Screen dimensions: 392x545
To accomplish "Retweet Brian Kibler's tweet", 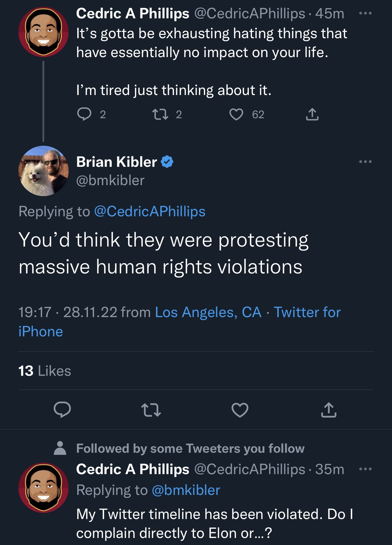I will [x=151, y=410].
